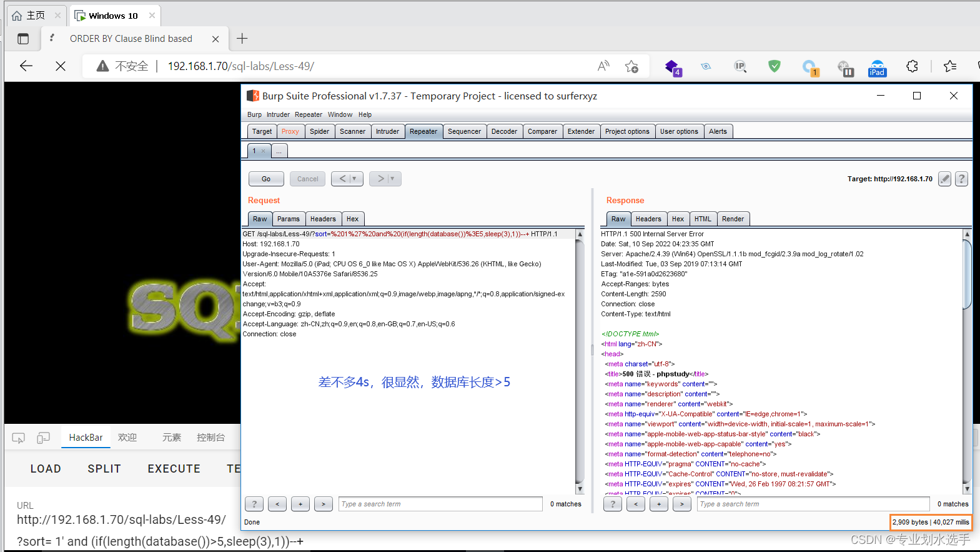Image resolution: width=980 pixels, height=552 pixels.
Task: Click the request search term field
Action: coord(440,504)
